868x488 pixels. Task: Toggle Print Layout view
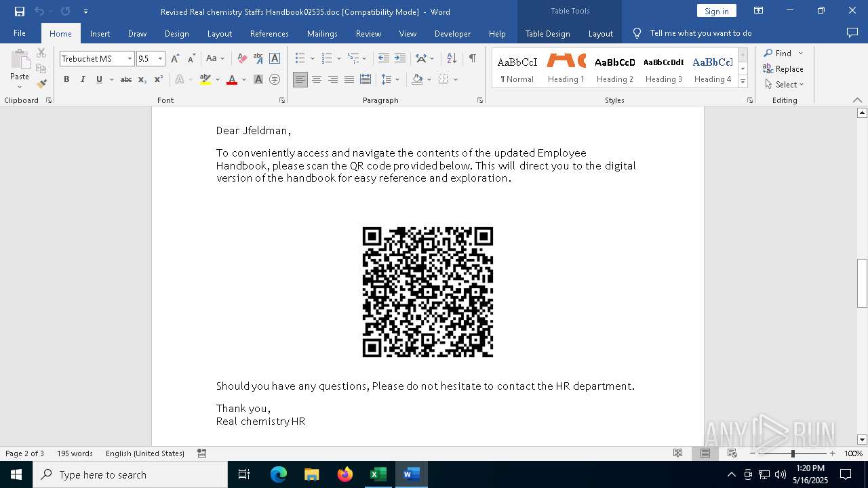(705, 453)
